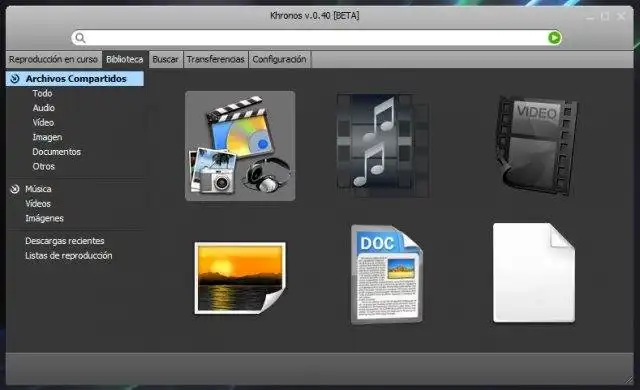640x390 pixels.
Task: Switch to the Biblioteca tab
Action: (x=125, y=60)
